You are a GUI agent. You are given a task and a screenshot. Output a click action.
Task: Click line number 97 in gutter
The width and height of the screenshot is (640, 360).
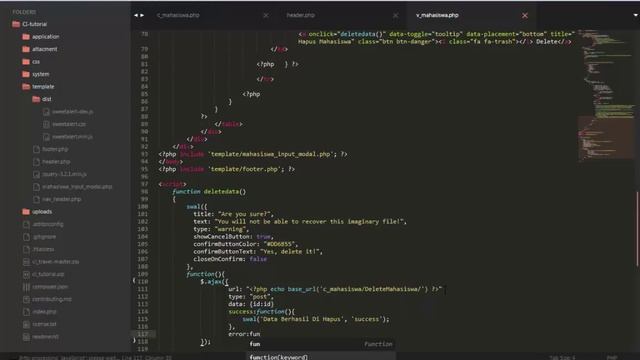pyautogui.click(x=144, y=184)
